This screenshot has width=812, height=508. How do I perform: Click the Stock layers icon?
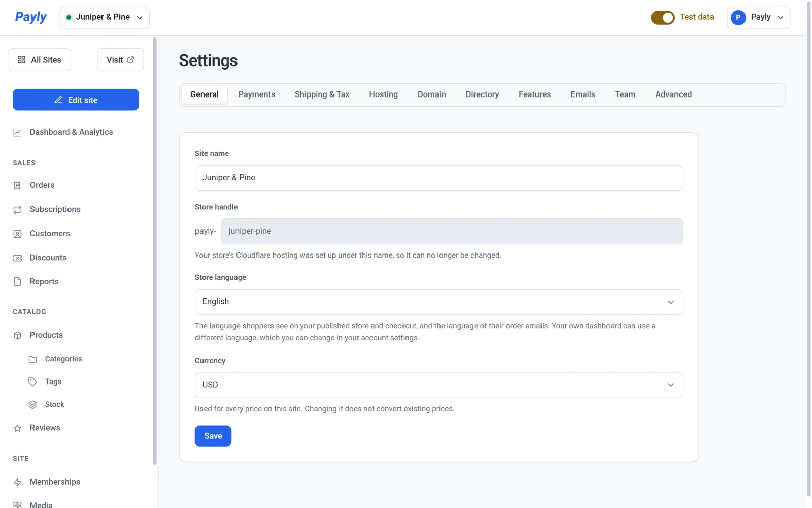[x=32, y=405]
